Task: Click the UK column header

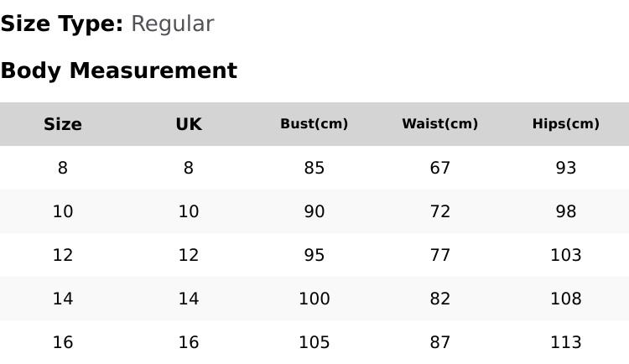Action: 189,124
